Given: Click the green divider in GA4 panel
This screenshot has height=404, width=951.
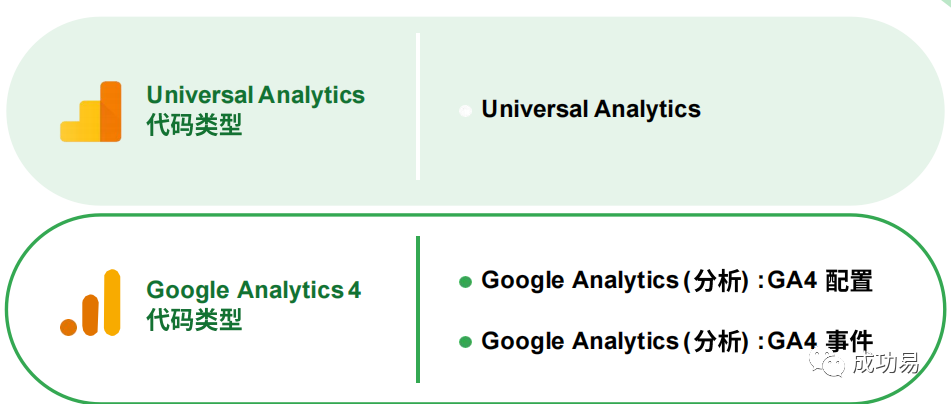Looking at the screenshot, I should click(418, 309).
